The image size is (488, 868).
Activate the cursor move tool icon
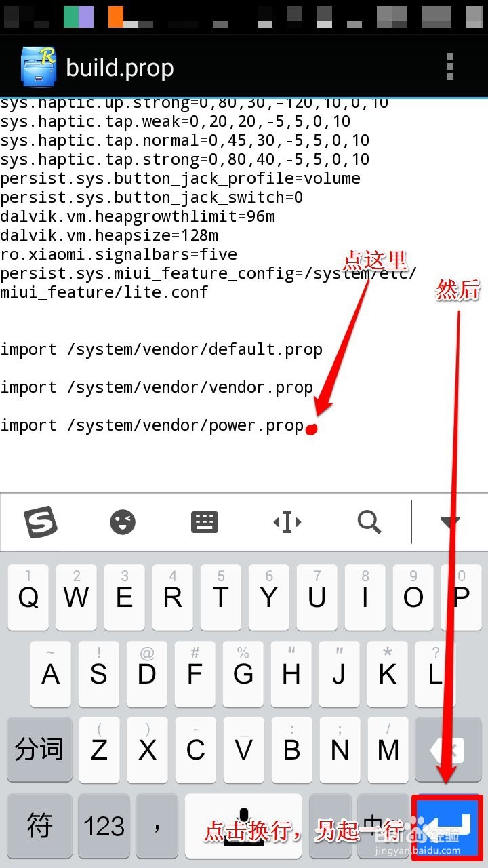click(287, 522)
